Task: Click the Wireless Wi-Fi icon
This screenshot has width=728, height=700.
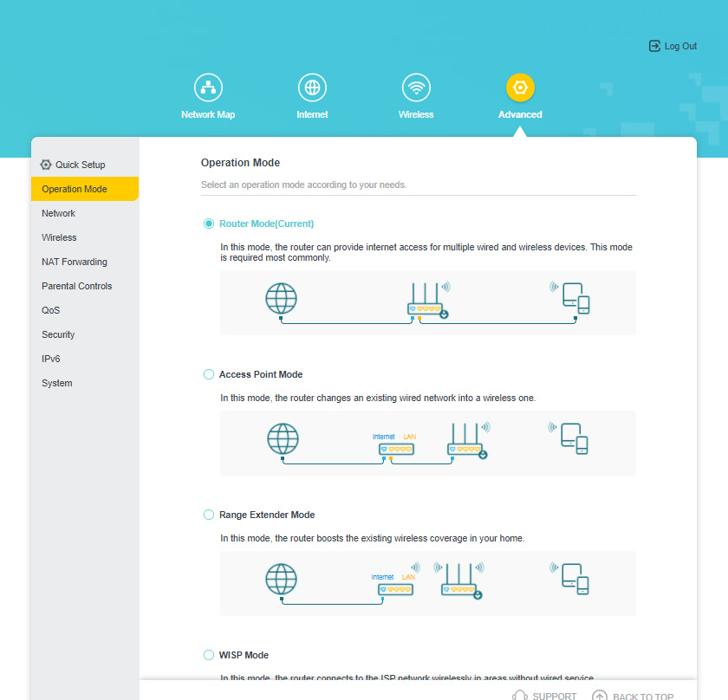Action: [416, 87]
